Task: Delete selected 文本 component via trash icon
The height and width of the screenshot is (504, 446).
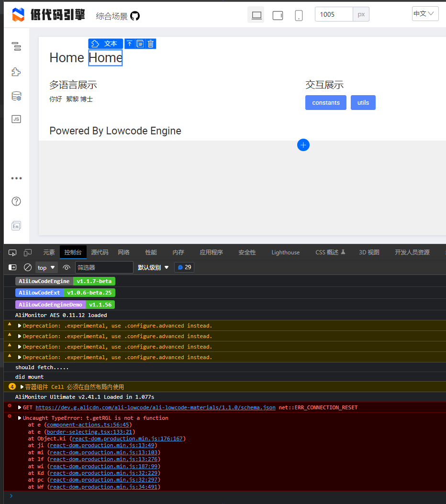Action: click(x=151, y=44)
